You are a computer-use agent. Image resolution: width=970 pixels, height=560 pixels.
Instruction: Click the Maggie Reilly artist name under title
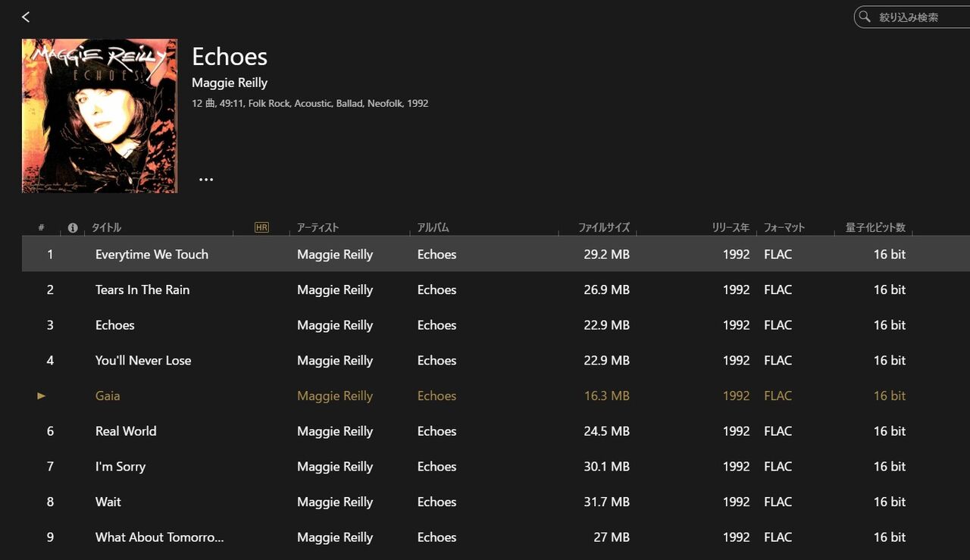[x=230, y=83]
